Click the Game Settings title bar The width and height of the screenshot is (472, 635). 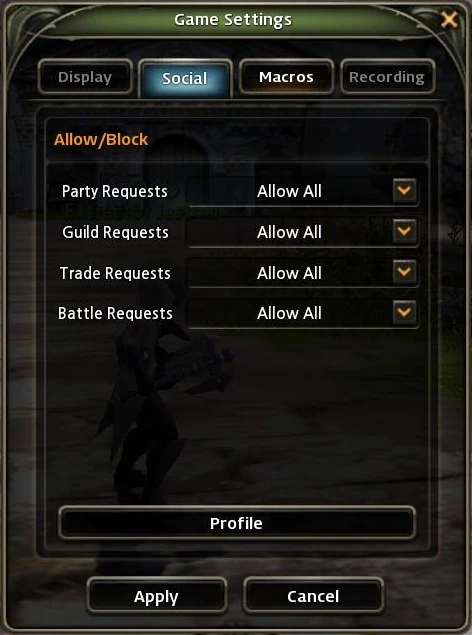pos(233,19)
